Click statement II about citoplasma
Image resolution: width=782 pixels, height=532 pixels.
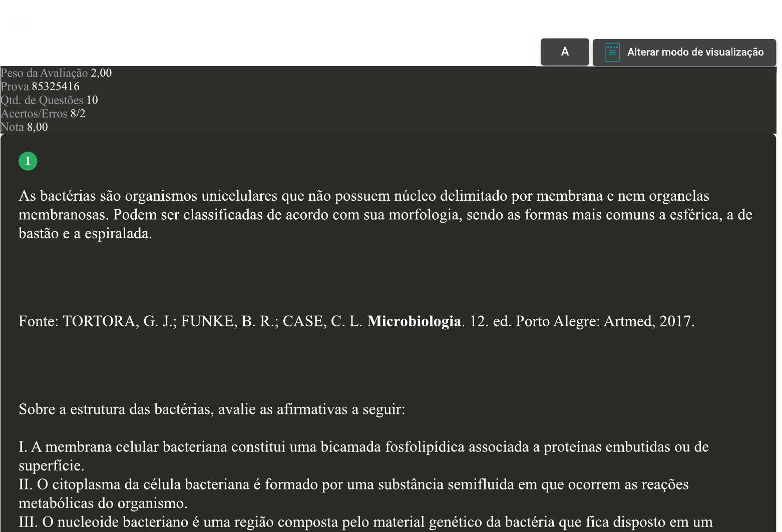tap(353, 484)
